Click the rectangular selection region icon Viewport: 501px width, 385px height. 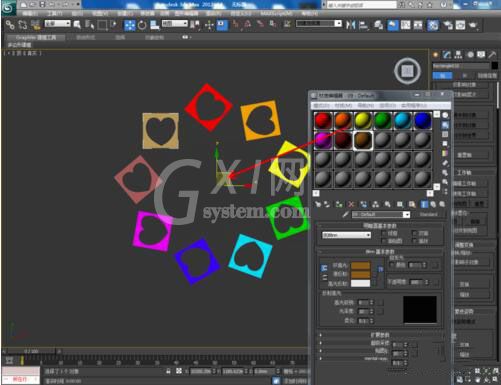click(102, 25)
